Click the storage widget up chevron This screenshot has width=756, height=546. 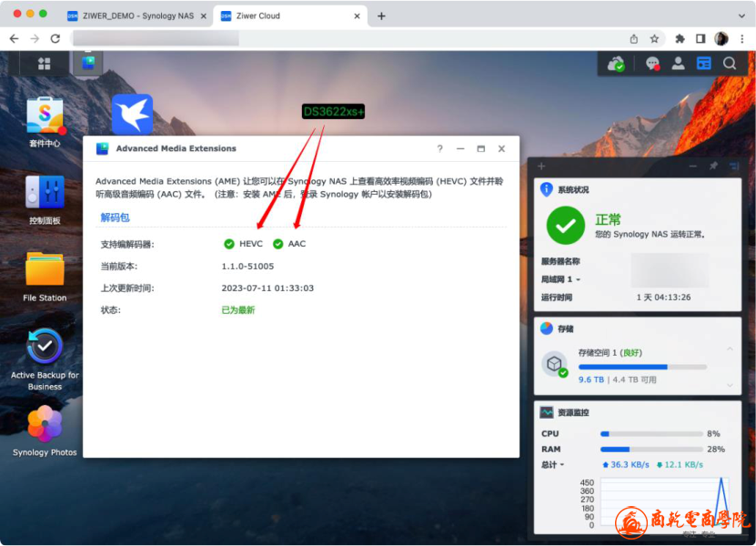(730, 349)
